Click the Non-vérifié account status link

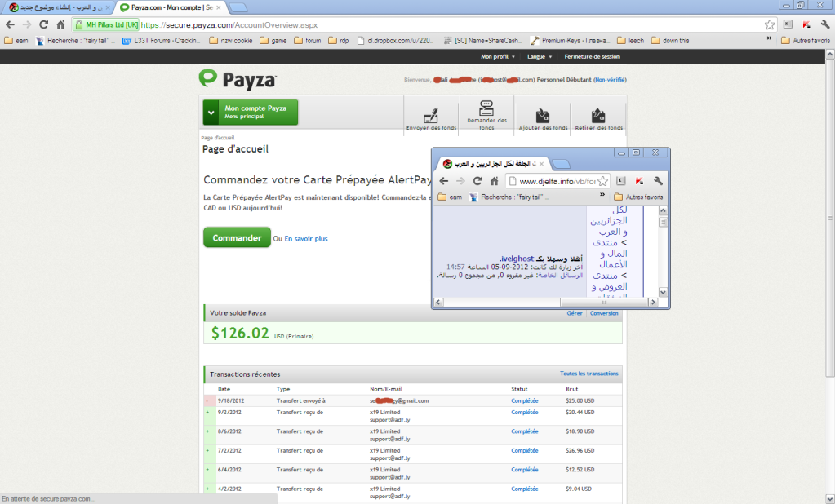611,80
